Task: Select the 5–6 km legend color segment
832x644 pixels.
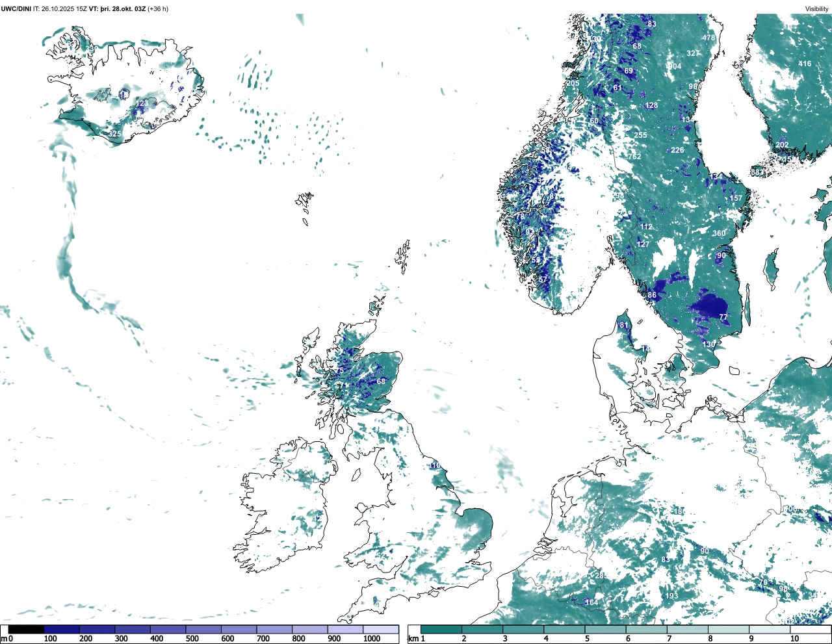Action: pos(606,630)
